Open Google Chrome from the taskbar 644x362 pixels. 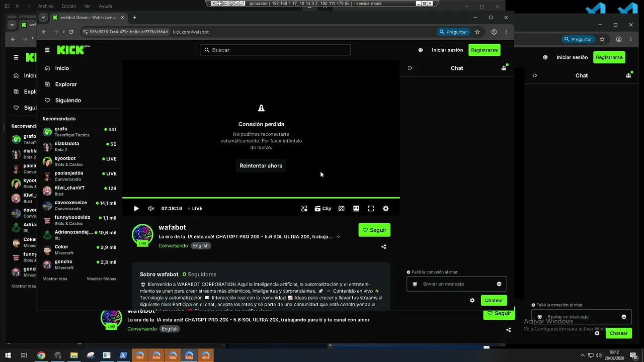[x=41, y=355]
